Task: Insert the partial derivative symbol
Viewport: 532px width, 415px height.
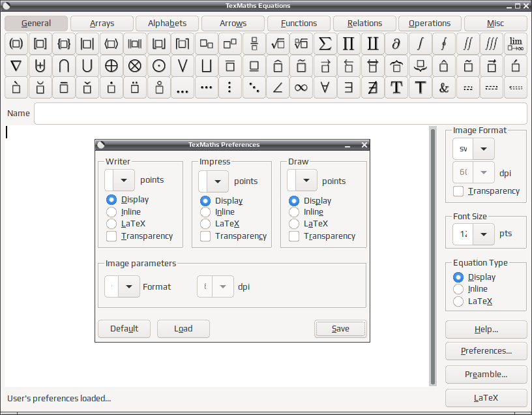Action: [396, 44]
